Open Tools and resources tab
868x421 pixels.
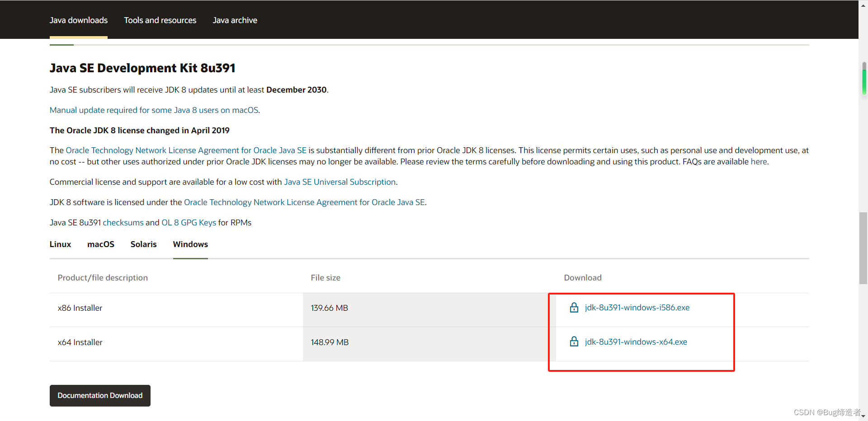[x=160, y=20]
